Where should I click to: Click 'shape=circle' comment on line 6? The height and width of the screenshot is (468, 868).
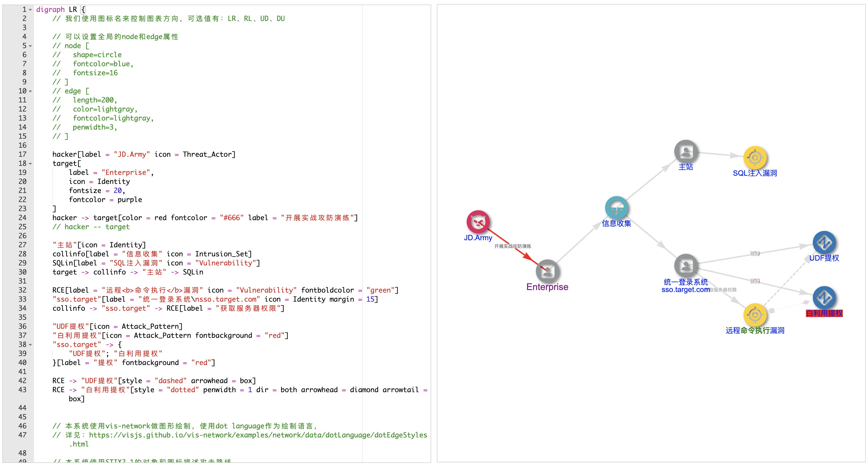(x=97, y=55)
